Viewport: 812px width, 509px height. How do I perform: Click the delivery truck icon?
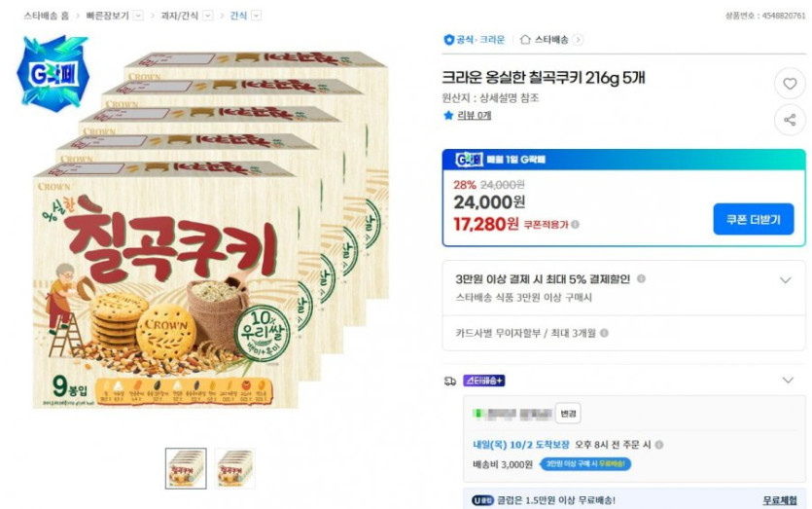(449, 381)
